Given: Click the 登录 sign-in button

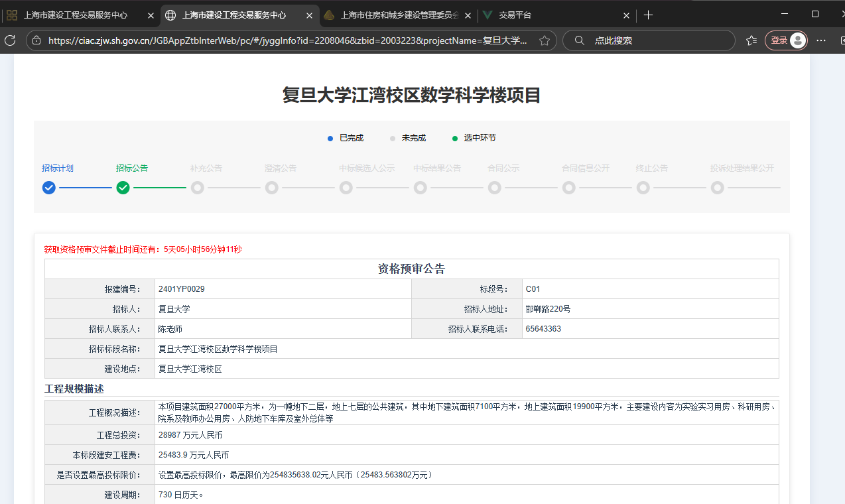Looking at the screenshot, I should 787,40.
